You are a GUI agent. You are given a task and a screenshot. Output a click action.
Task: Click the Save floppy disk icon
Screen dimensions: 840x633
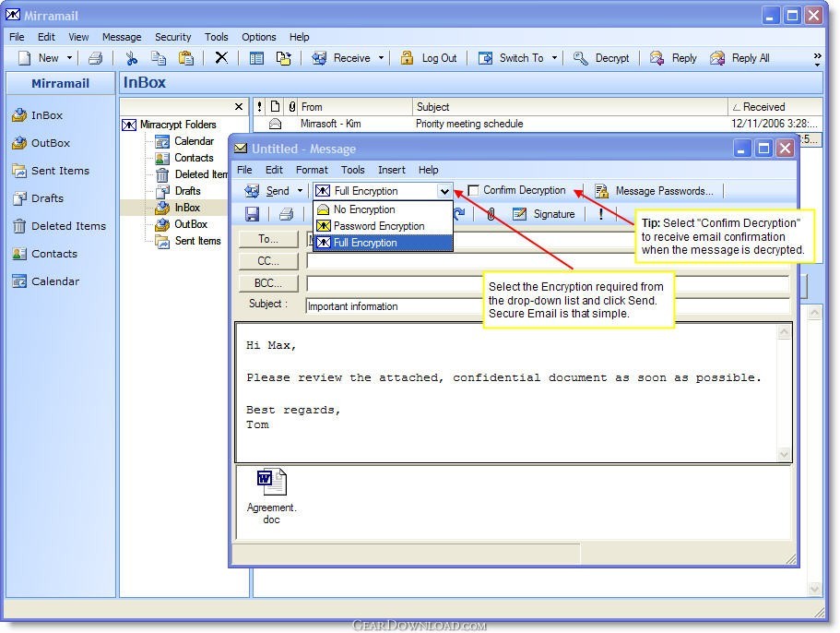[x=252, y=214]
